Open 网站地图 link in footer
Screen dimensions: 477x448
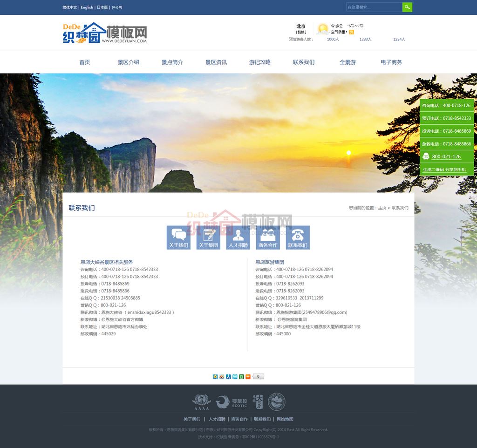click(x=285, y=419)
